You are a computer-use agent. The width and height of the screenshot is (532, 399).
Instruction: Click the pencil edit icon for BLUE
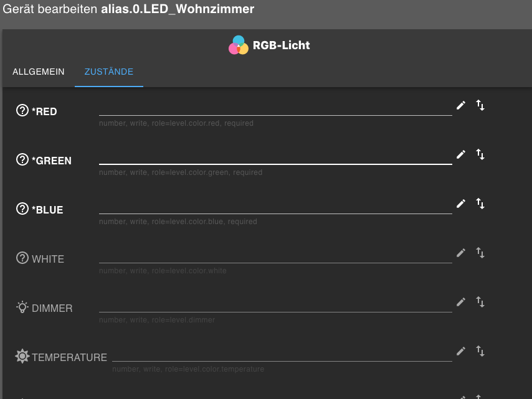461,204
